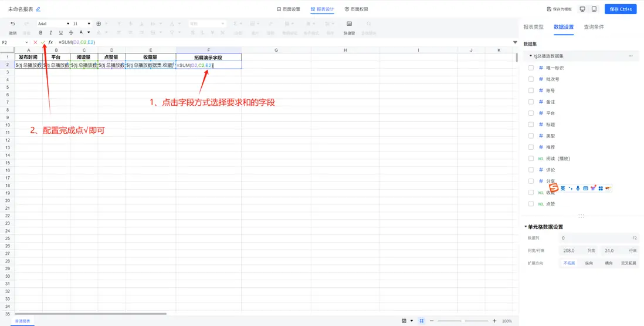Select 纵向 expansion direction
This screenshot has width=644, height=326.
588,263
